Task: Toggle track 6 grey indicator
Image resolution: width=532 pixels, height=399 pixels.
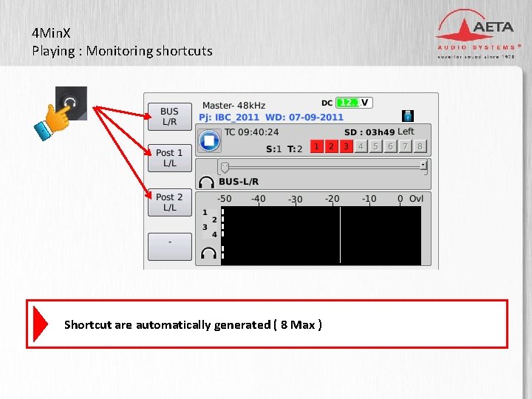Action: (x=390, y=146)
